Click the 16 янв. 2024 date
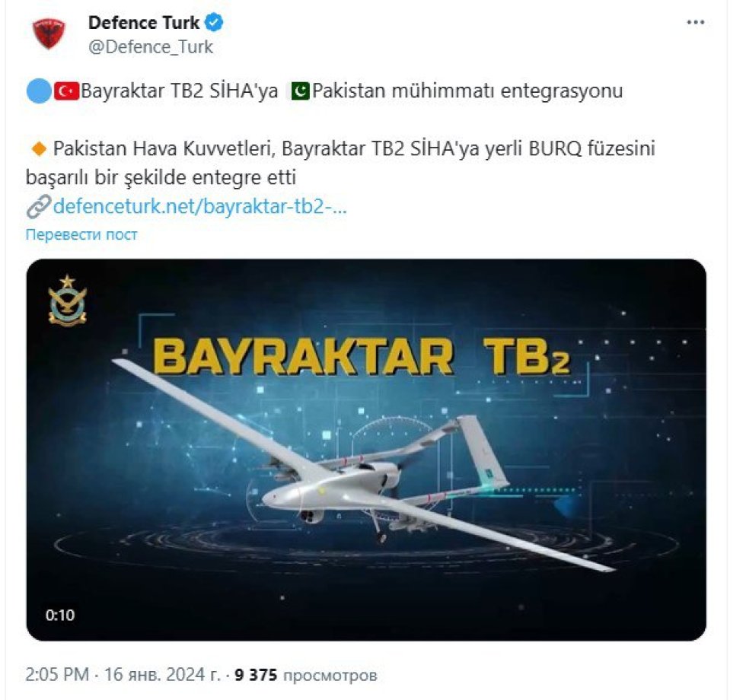Screen dimensions: 746x700 point(161,674)
